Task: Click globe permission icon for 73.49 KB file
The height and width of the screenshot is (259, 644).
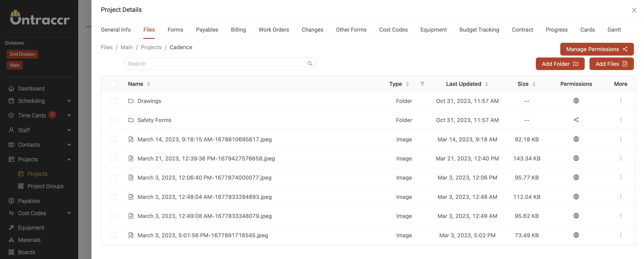Action: click(x=576, y=235)
